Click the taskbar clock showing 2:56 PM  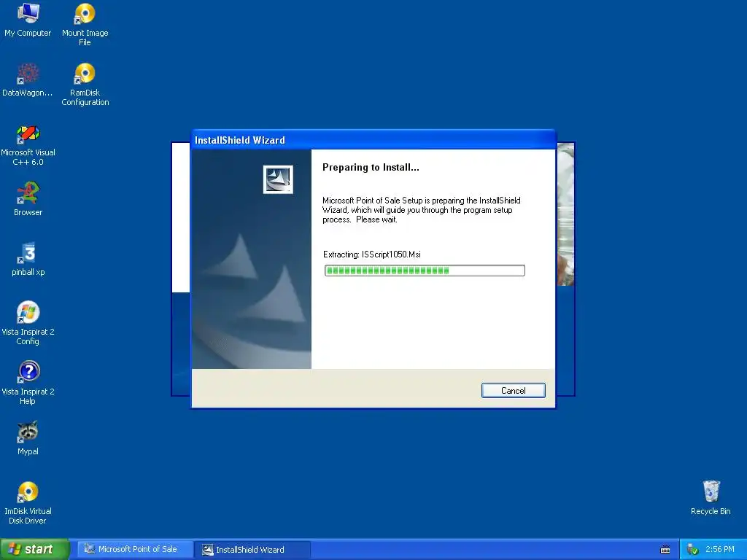point(720,549)
